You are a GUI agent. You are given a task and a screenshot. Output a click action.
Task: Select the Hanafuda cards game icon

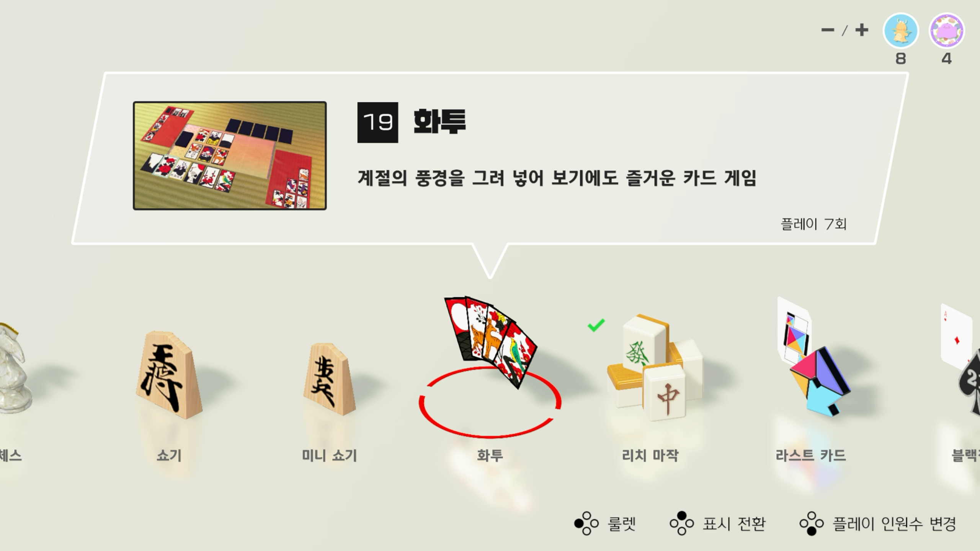click(x=491, y=342)
